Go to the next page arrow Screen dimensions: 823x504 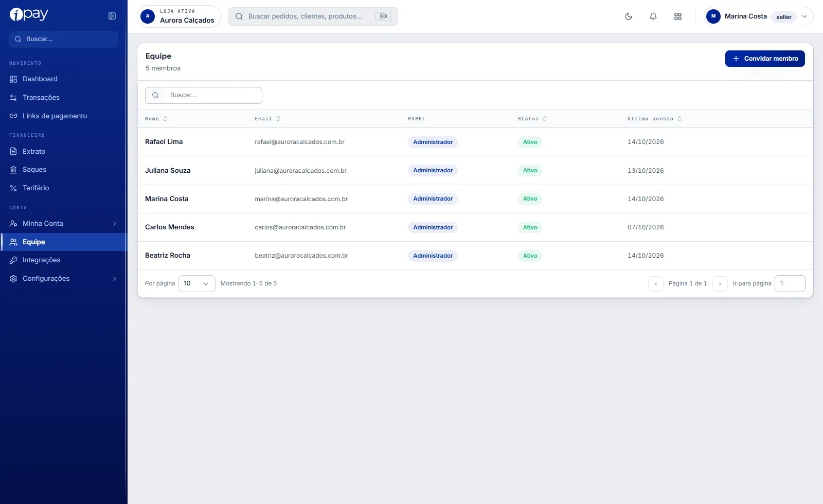pos(720,284)
